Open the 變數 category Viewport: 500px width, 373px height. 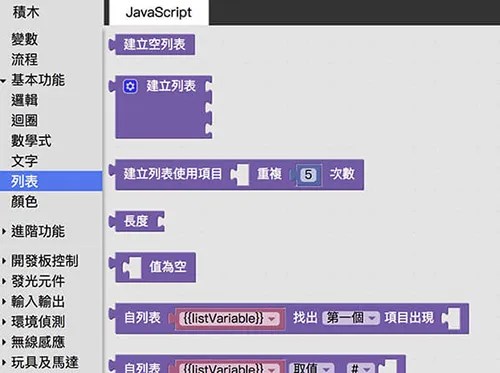point(25,39)
